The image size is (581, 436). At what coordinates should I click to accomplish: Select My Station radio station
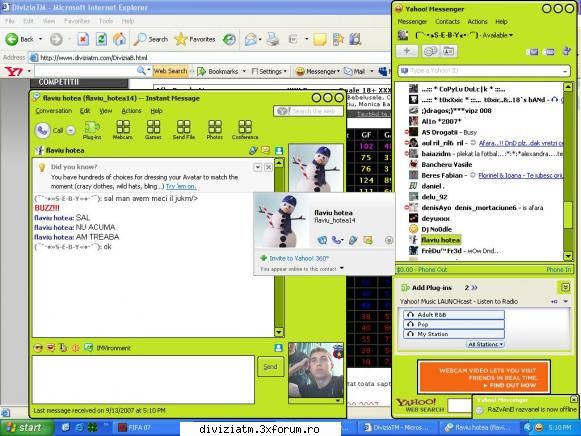click(x=454, y=334)
